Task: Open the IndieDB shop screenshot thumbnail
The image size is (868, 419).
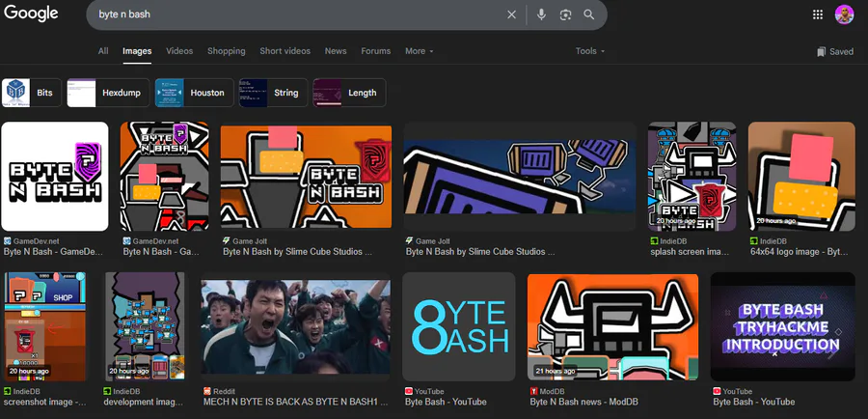Action: coord(44,326)
